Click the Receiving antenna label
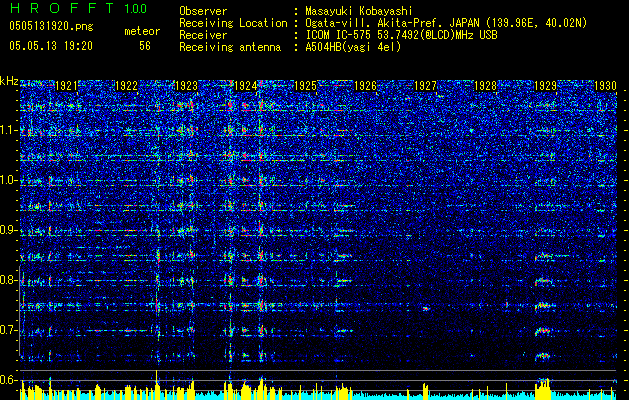The image size is (629, 400). pyautogui.click(x=230, y=47)
